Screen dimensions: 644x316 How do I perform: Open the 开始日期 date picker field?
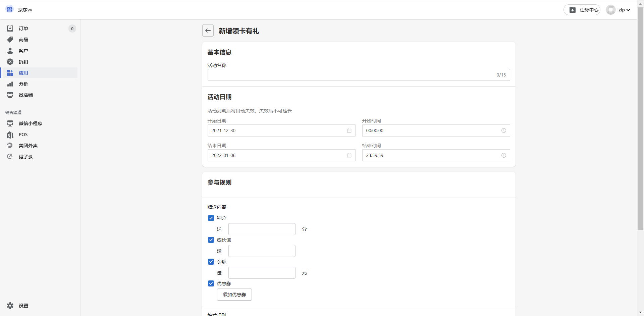(x=281, y=130)
